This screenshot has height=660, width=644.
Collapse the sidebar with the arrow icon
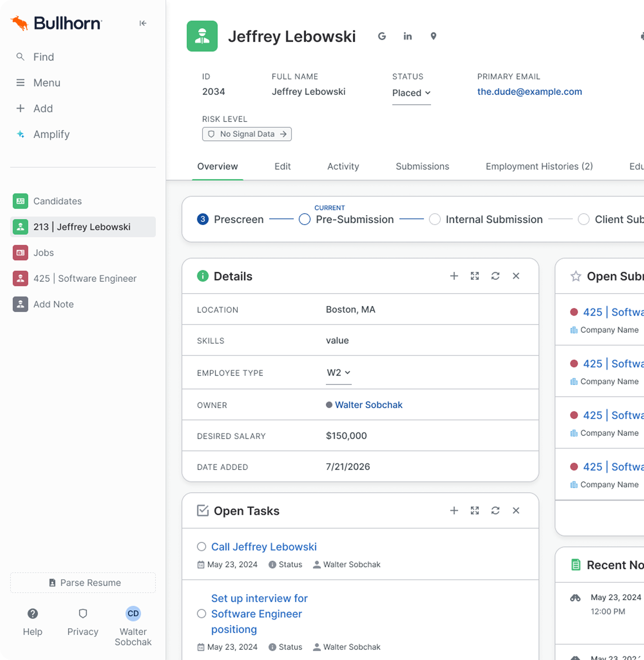click(143, 23)
